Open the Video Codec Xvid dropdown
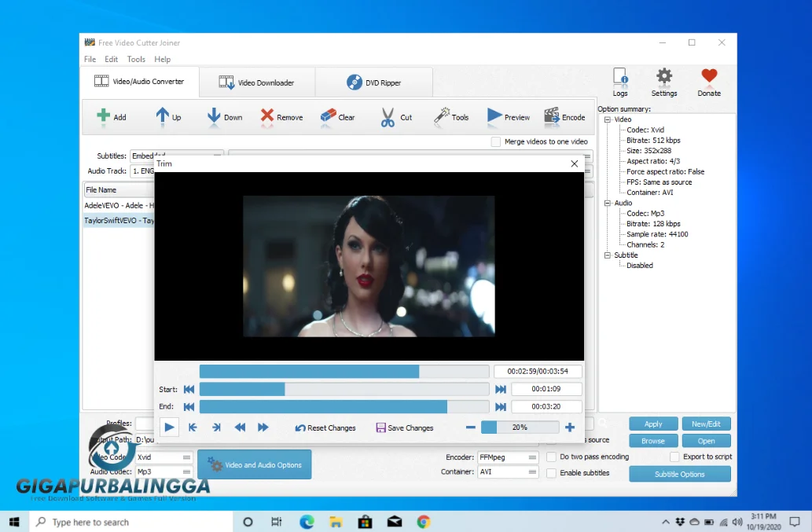Image resolution: width=812 pixels, height=532 pixels. point(164,457)
